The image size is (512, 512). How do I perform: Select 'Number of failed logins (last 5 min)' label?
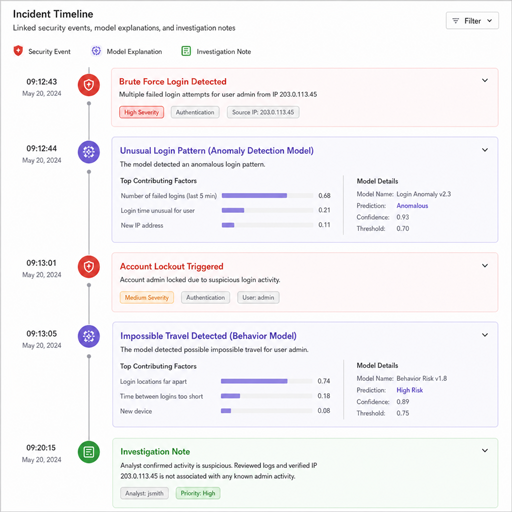169,196
